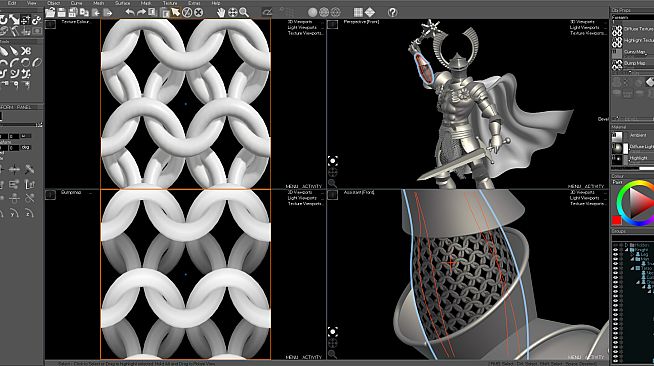Click the deg rotation input field

tap(25, 148)
